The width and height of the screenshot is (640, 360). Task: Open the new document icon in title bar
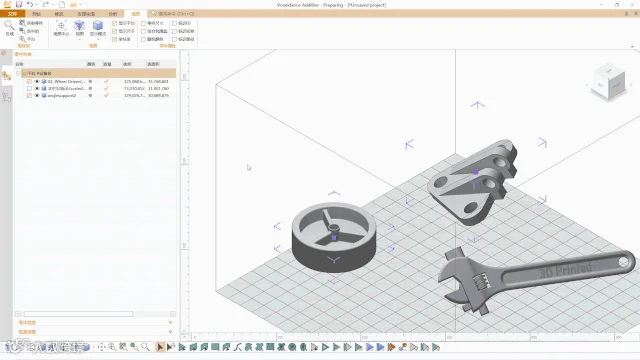click(x=62, y=4)
